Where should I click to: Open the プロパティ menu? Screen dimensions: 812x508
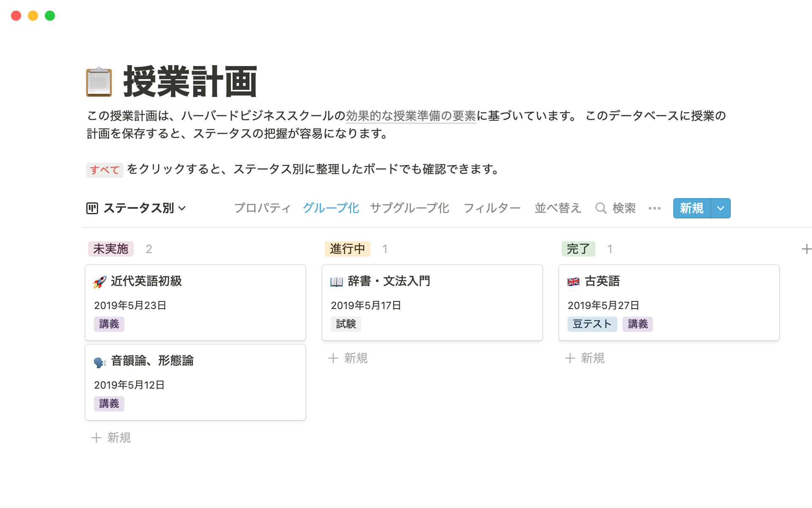point(262,208)
